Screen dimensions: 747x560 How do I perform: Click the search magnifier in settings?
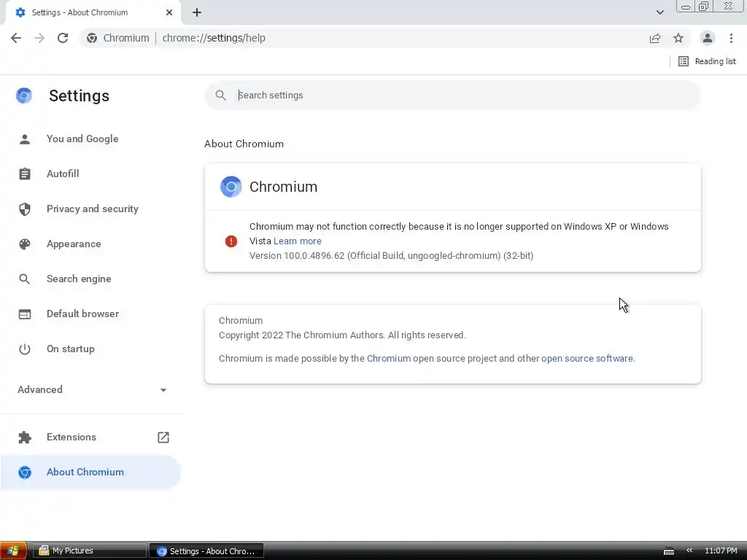(220, 96)
